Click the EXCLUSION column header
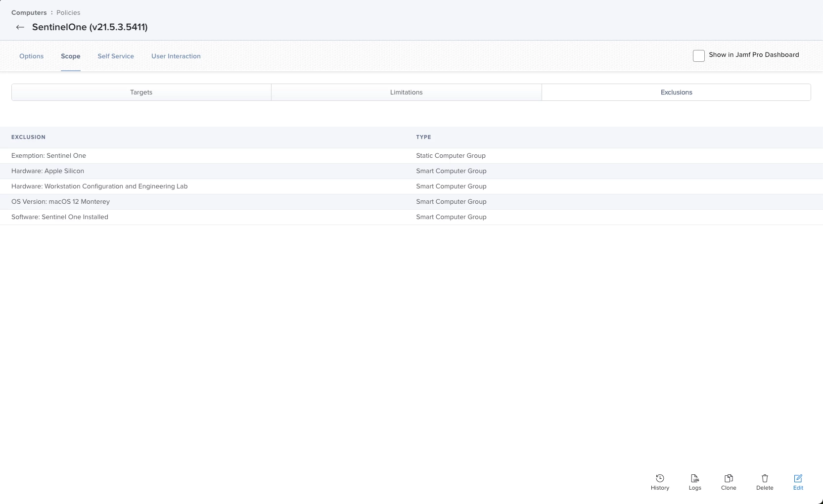 tap(28, 137)
